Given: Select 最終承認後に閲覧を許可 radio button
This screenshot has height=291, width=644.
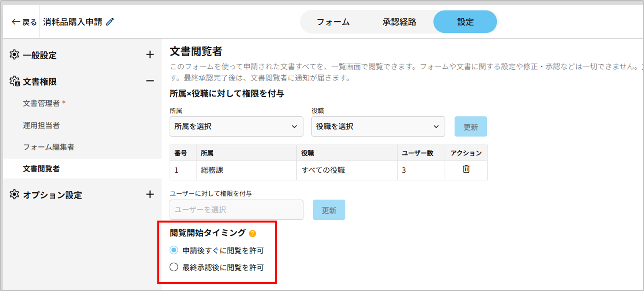Looking at the screenshot, I should pyautogui.click(x=174, y=267).
